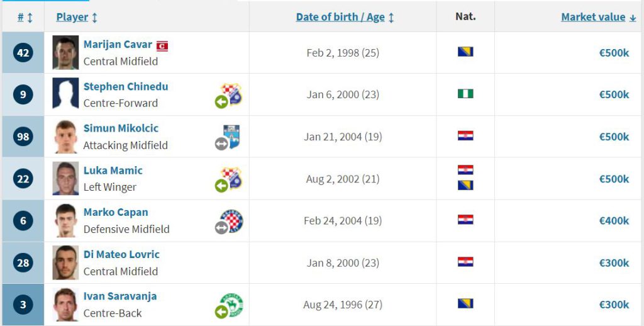Click green club crest in Ivan Saravanja's row

(231, 305)
